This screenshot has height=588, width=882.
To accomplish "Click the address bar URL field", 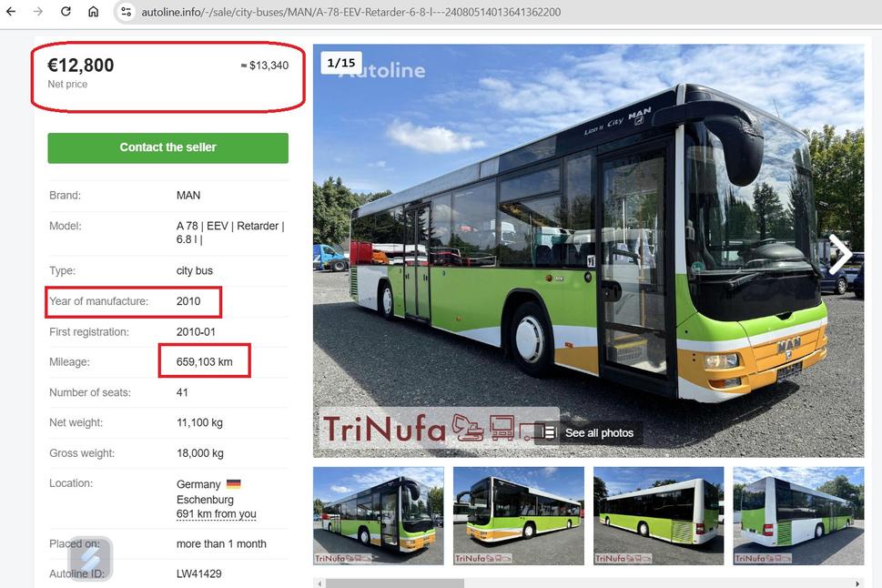I will click(x=350, y=12).
